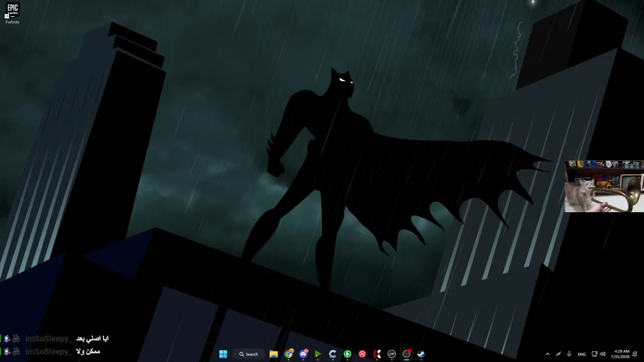Open the grey circle app beside OBS

(391, 354)
